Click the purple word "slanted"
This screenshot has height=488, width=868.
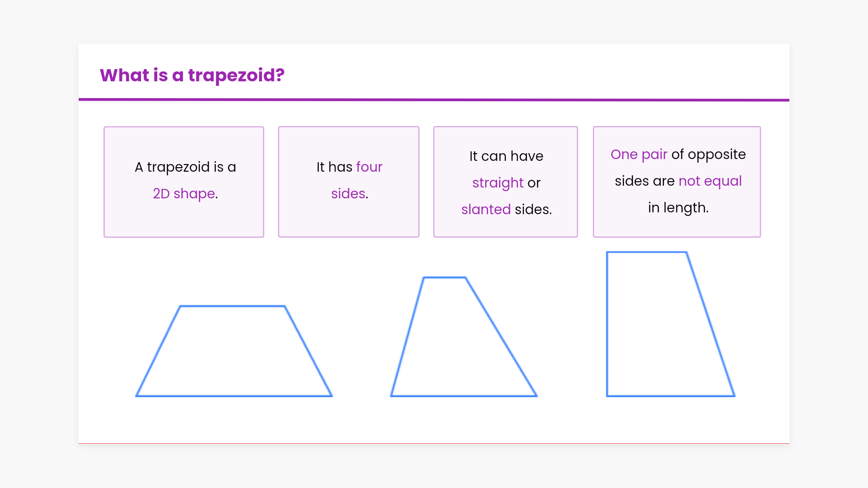coord(486,210)
